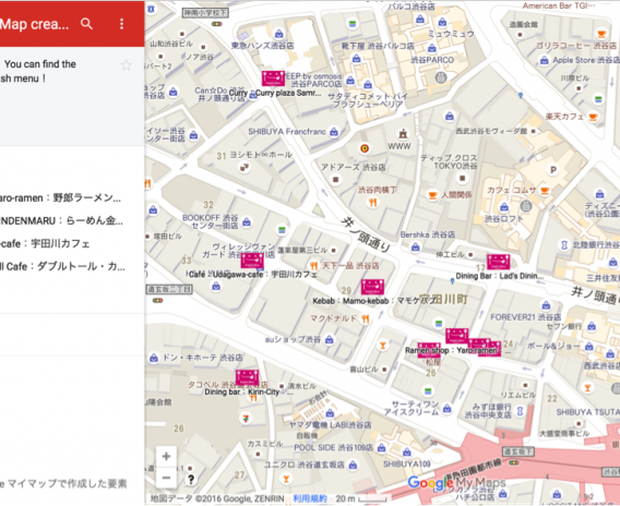Zoom in on the map

pos(166,456)
